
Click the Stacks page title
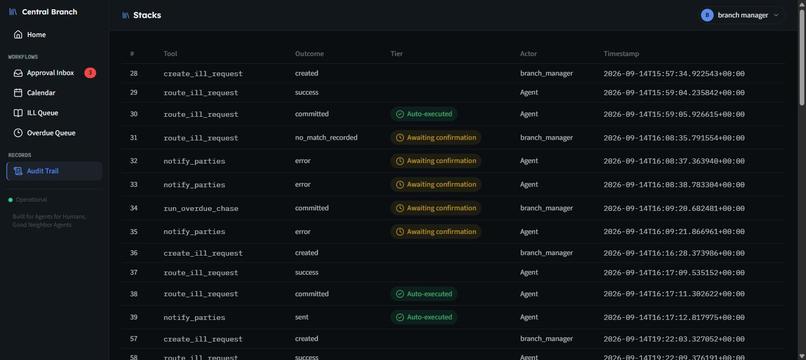(x=147, y=15)
